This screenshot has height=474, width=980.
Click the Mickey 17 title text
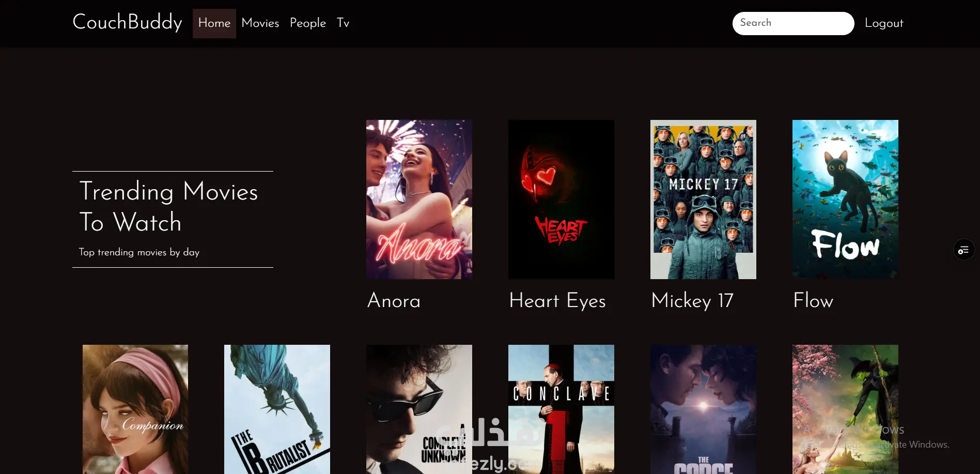692,301
